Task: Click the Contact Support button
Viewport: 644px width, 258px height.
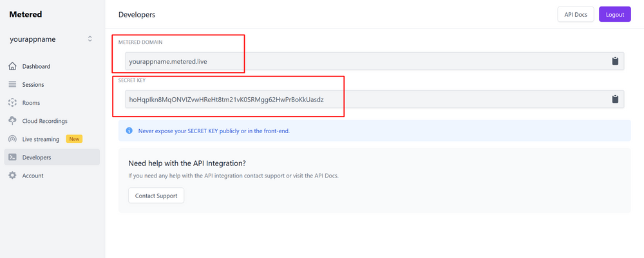Action: pos(156,196)
